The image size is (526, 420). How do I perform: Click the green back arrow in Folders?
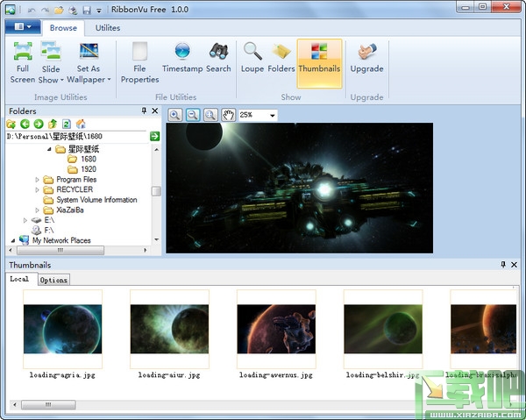tap(25, 124)
